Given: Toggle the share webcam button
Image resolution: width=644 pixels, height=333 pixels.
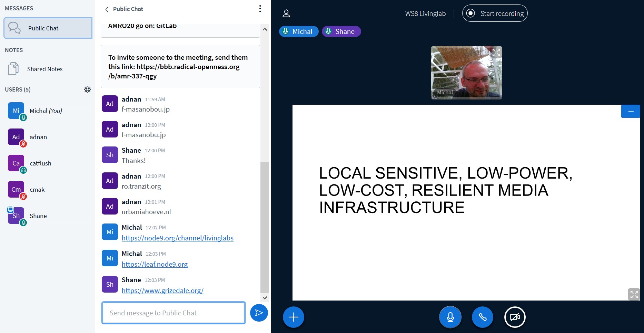Looking at the screenshot, I should pyautogui.click(x=515, y=317).
